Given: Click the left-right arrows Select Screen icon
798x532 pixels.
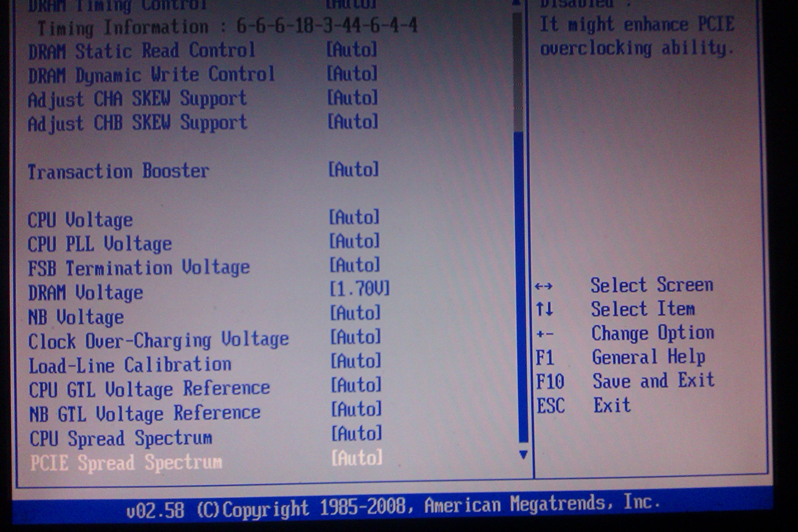Looking at the screenshot, I should click(x=543, y=286).
